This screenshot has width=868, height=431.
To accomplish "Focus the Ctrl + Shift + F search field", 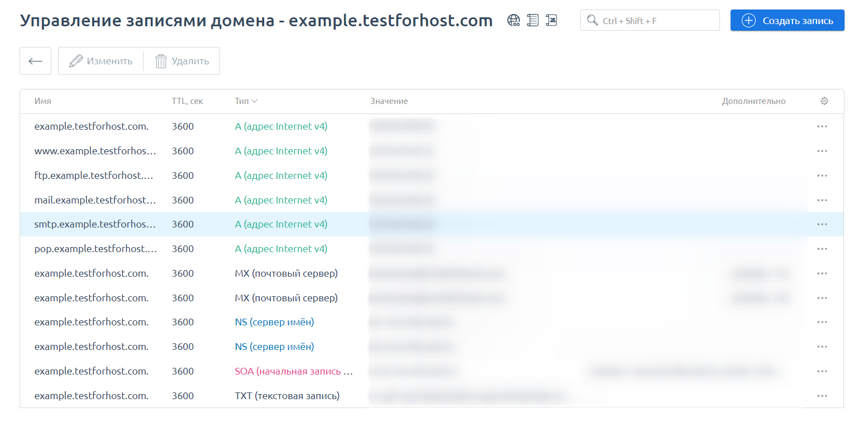I will pos(656,21).
